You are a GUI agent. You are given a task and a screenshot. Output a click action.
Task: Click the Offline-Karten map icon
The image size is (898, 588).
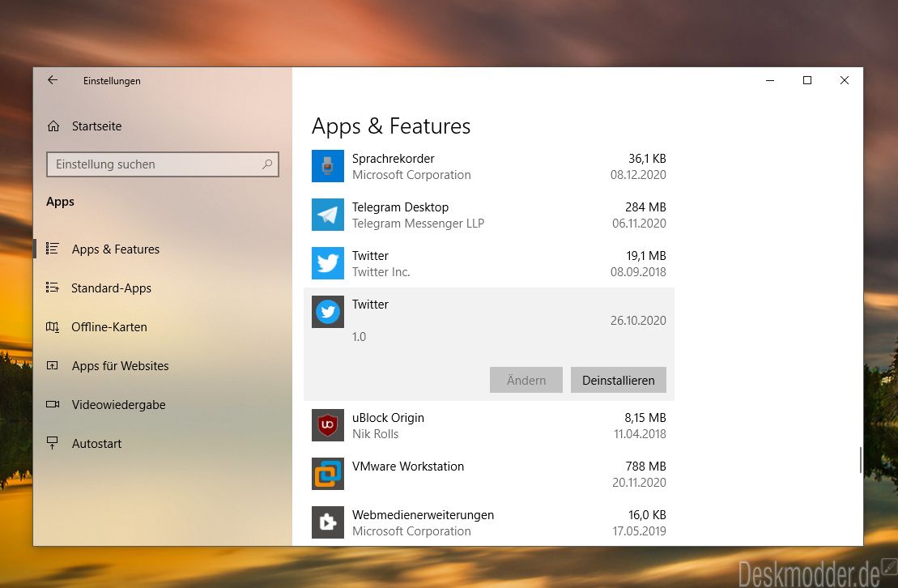[x=53, y=326]
